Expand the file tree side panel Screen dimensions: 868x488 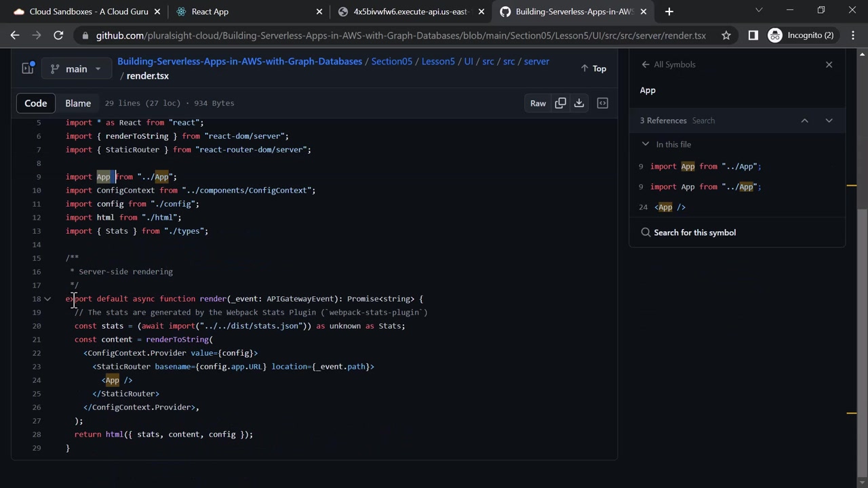click(x=28, y=68)
